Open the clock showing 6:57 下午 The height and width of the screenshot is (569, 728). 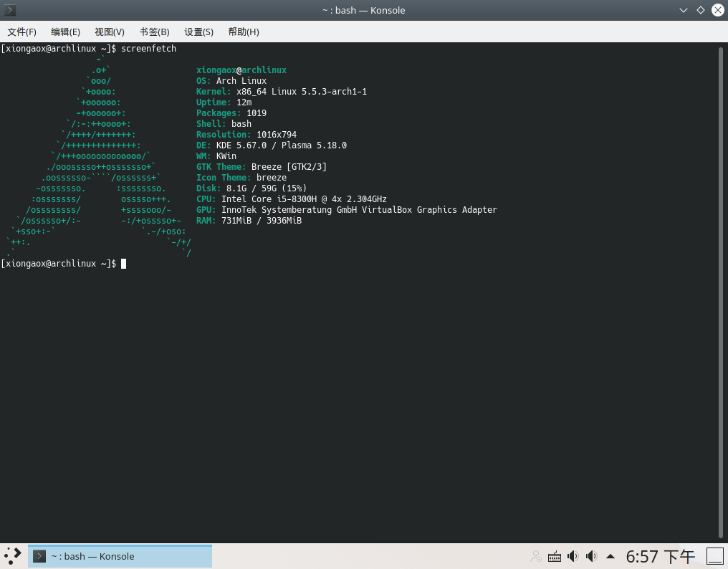tap(660, 556)
